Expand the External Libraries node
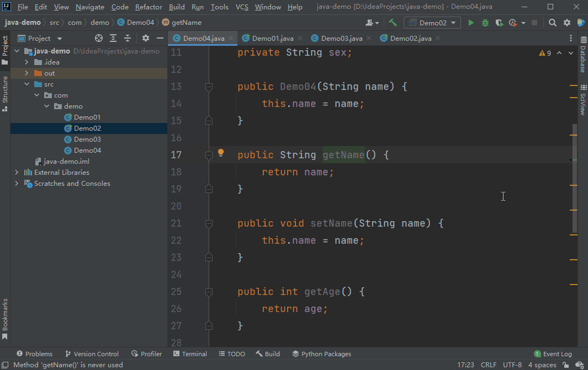 [x=17, y=173]
